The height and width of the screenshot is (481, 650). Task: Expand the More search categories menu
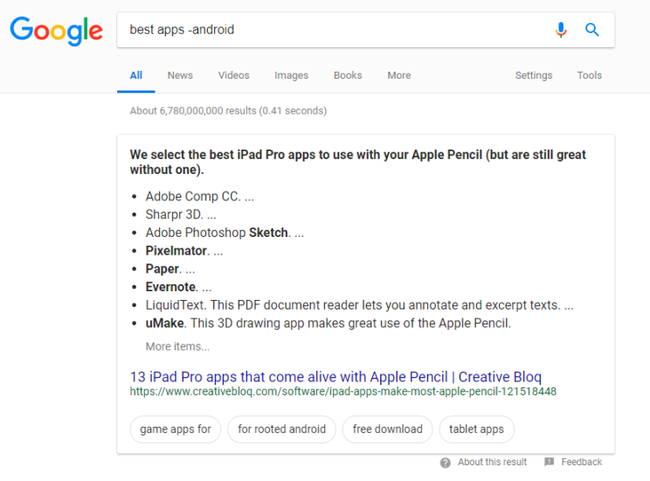(x=399, y=75)
